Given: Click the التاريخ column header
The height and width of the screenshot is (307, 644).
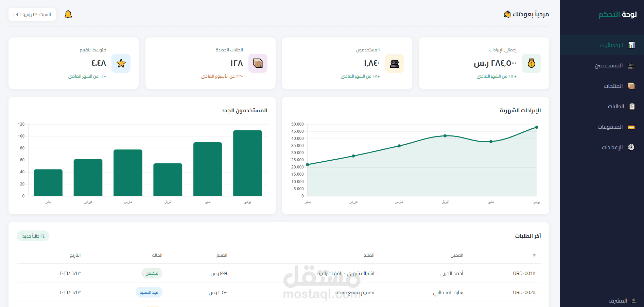Looking at the screenshot, I should [75, 255].
